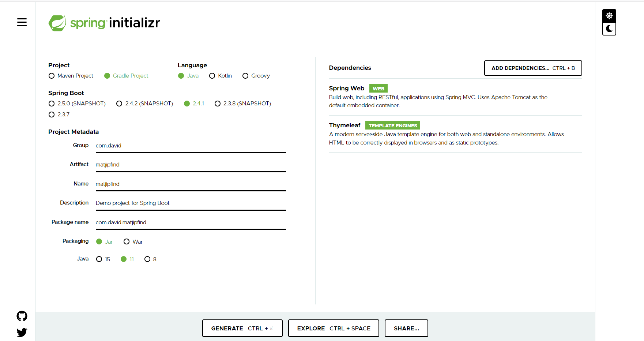Click the Package name input field
Viewport: 644px width, 341px height.
click(191, 222)
